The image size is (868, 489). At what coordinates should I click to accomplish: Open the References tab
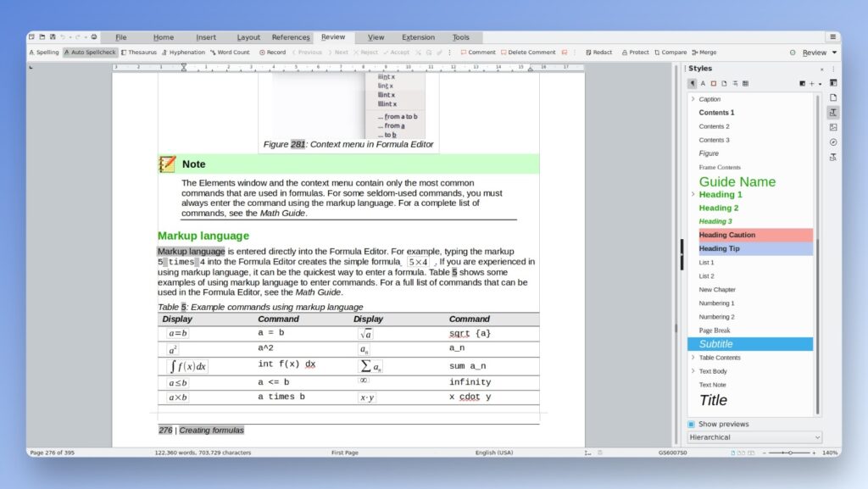coord(291,37)
